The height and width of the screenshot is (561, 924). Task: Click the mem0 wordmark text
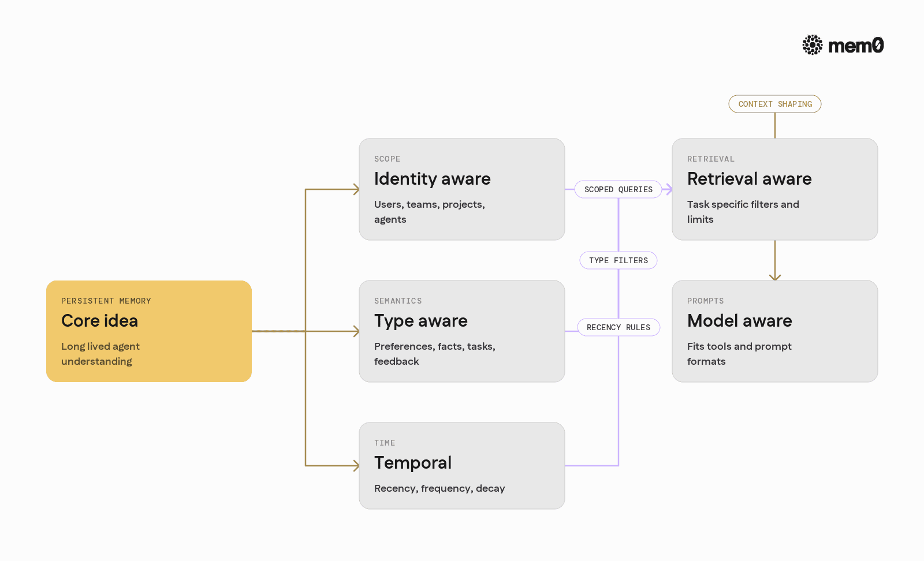(856, 46)
